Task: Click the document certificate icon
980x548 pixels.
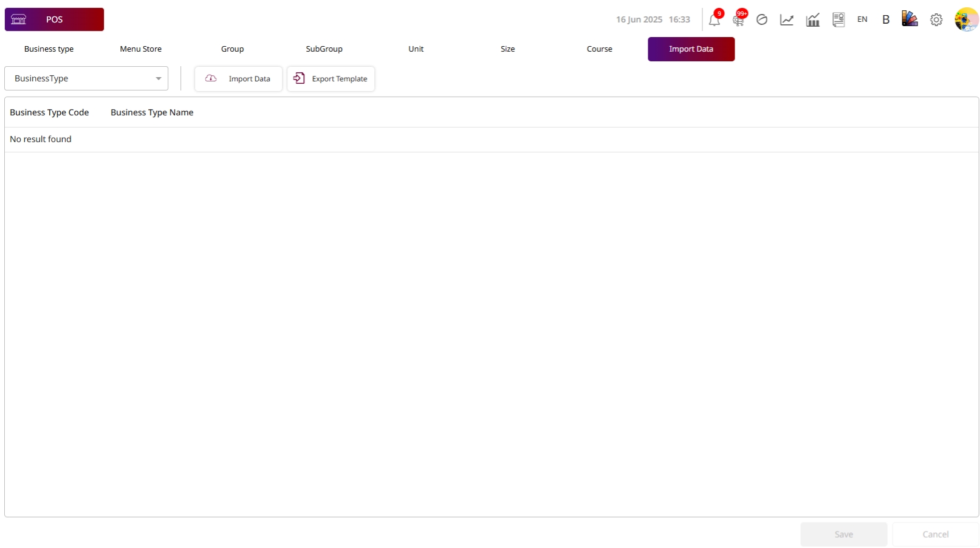Action: [838, 20]
